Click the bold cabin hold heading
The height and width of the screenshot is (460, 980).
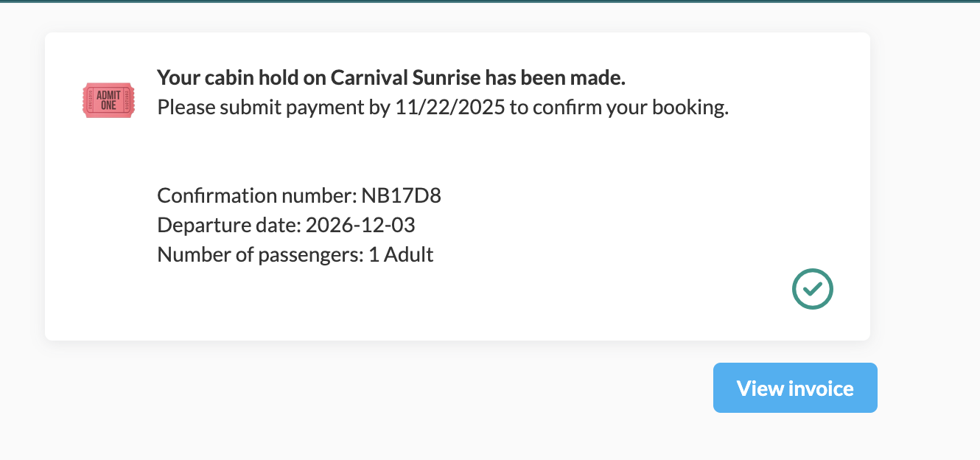(391, 77)
